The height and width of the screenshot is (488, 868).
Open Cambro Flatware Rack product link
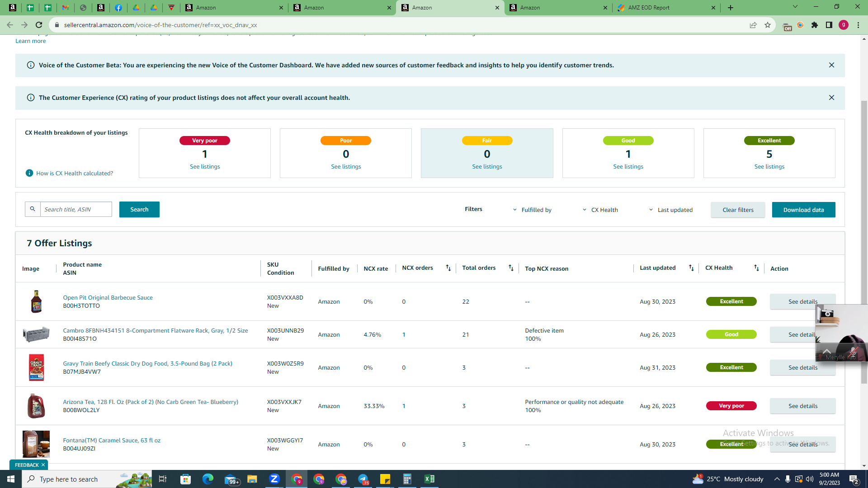click(156, 330)
